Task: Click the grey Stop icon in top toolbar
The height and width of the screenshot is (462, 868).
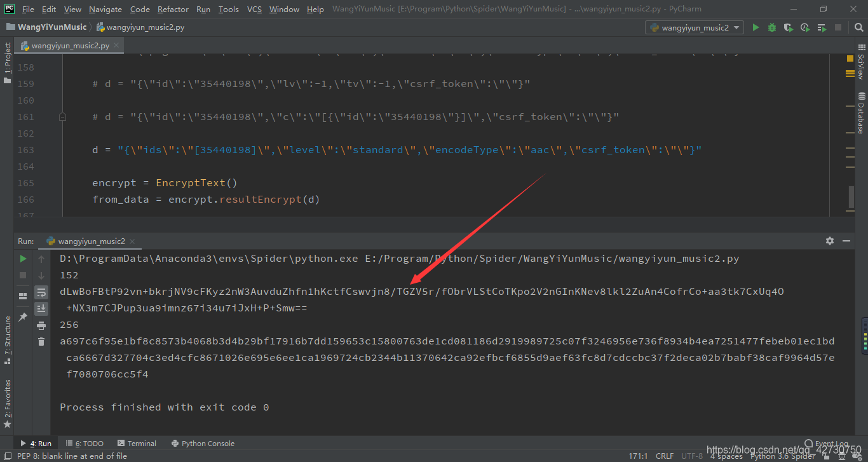Action: pos(838,27)
